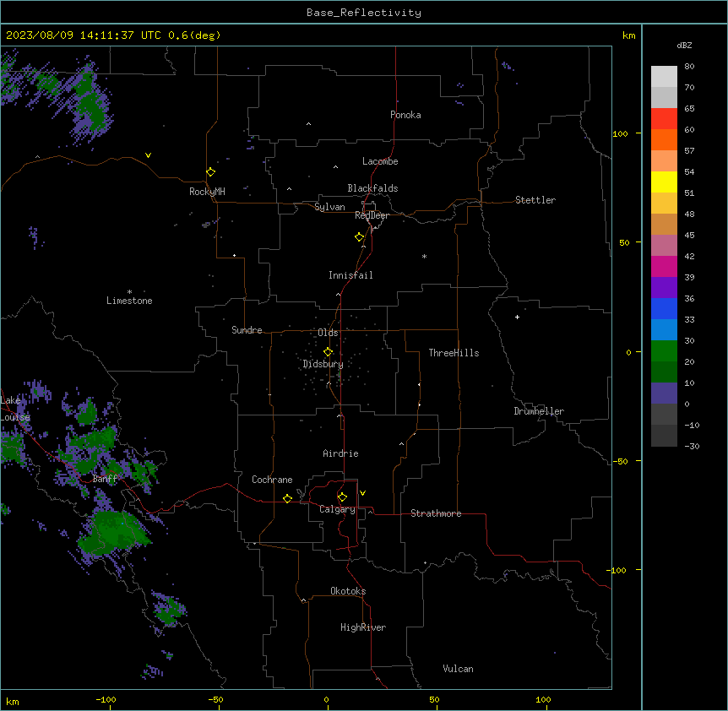Select the royal blue swatch in dBZ legend

pos(664,308)
